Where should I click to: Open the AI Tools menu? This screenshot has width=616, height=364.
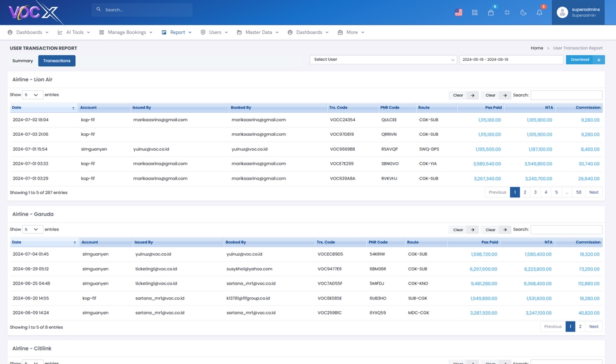tap(74, 32)
